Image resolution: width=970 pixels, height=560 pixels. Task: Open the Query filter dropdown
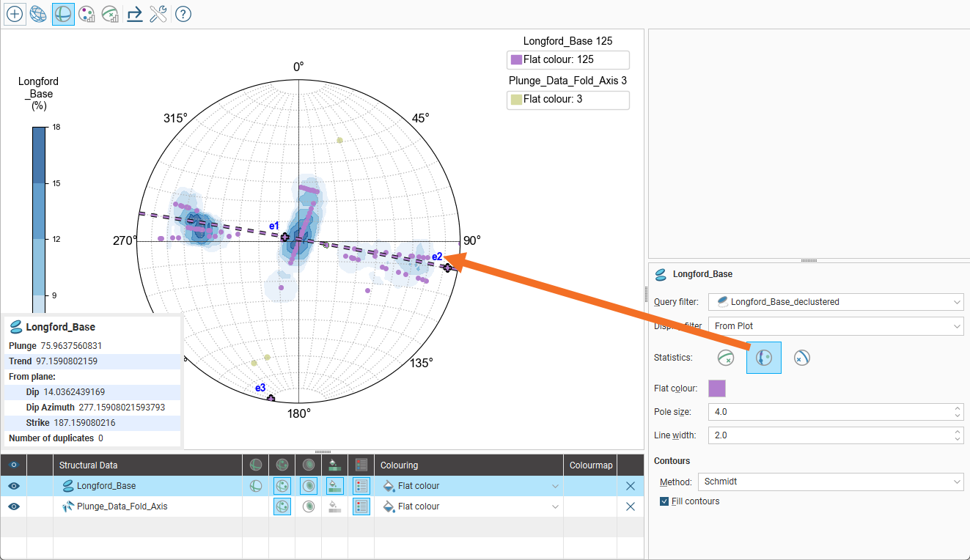[835, 302]
